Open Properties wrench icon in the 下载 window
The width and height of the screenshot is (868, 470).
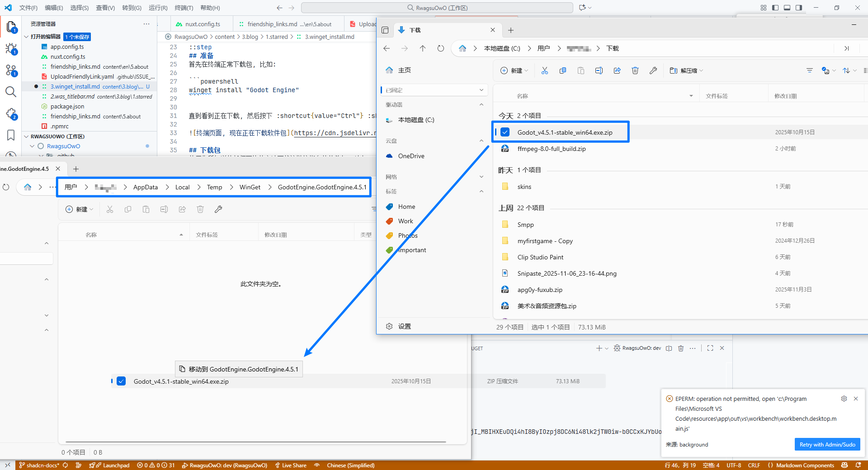pyautogui.click(x=653, y=70)
